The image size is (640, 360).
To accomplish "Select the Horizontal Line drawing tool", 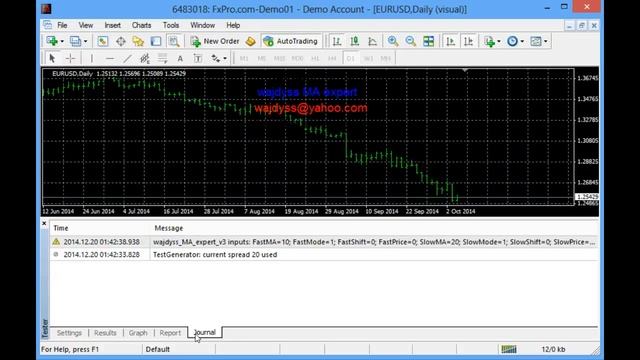I will pos(109,58).
